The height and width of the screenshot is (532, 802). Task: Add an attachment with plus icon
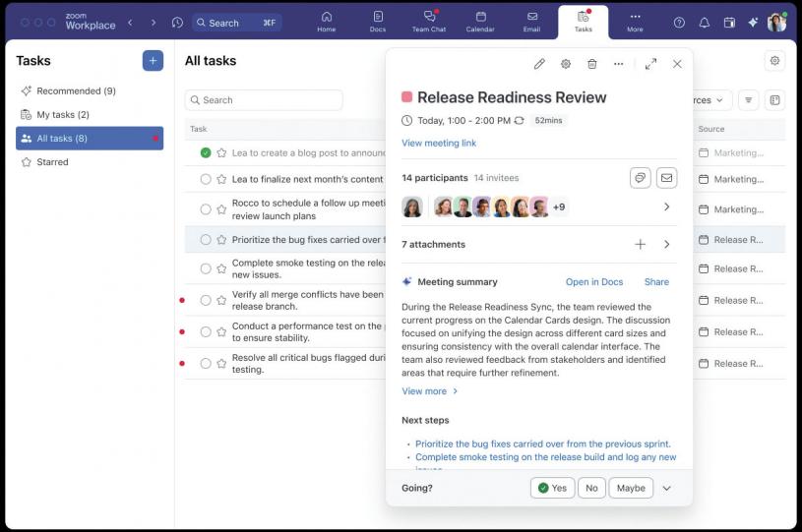click(x=641, y=245)
